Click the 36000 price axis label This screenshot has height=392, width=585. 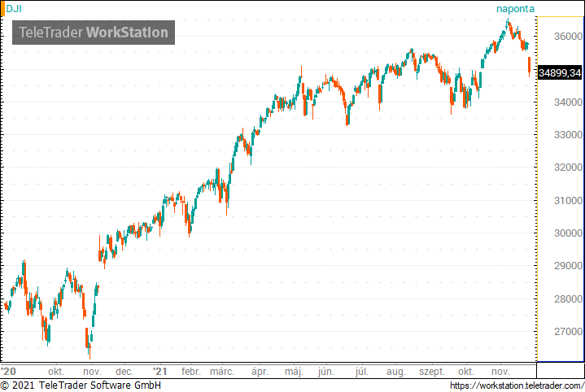point(568,37)
